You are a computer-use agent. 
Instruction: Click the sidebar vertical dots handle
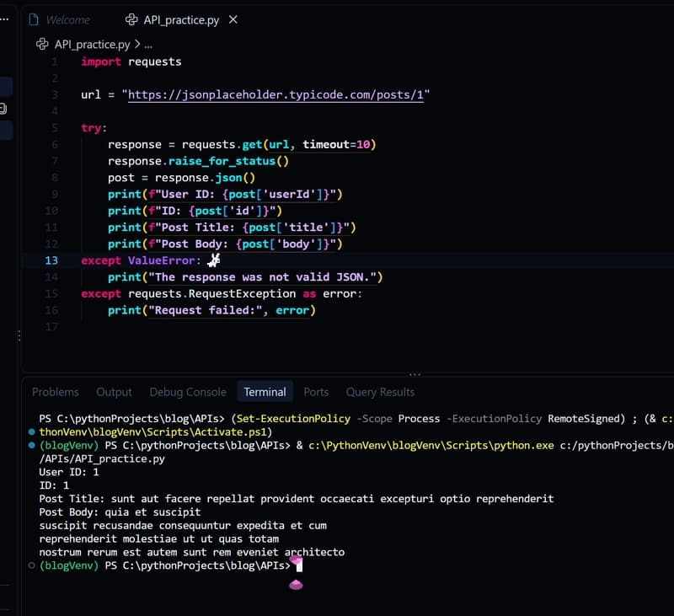(19, 336)
